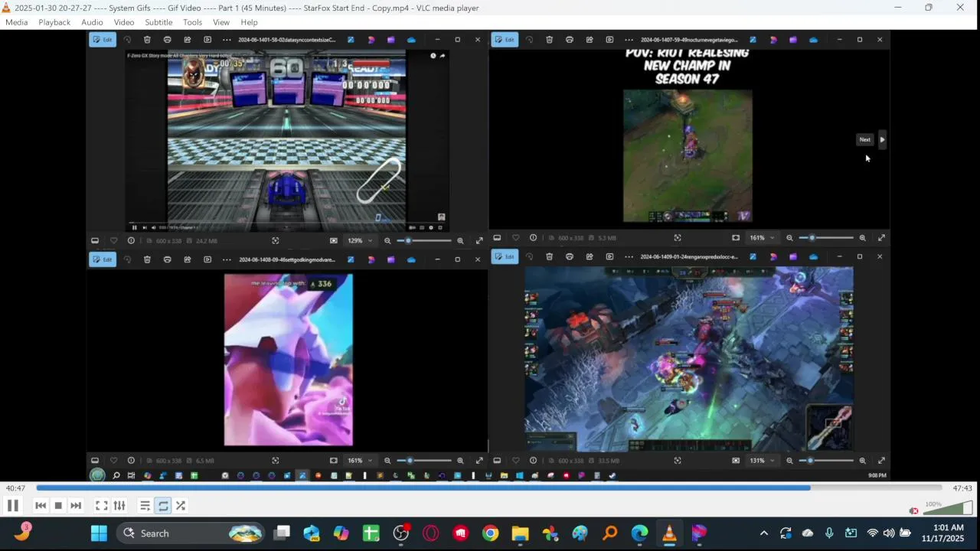Open OneDrive icon in nocturne window title
Image resolution: width=980 pixels, height=551 pixels.
pos(813,40)
